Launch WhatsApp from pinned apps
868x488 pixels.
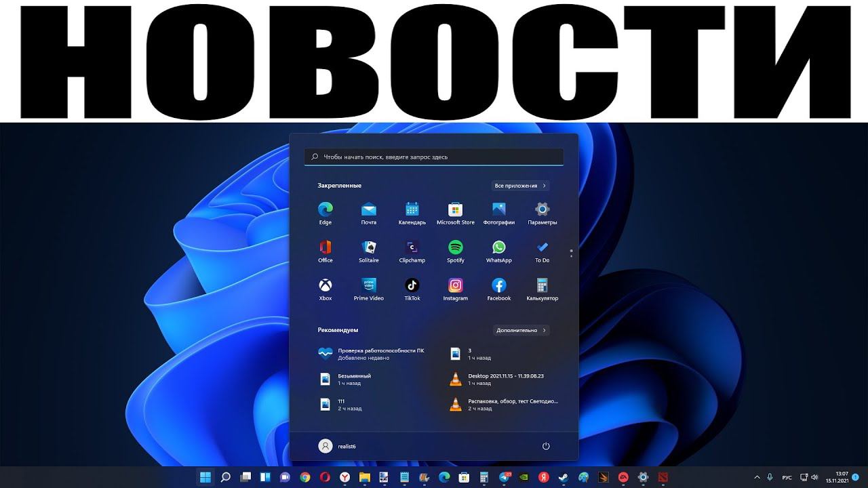499,251
